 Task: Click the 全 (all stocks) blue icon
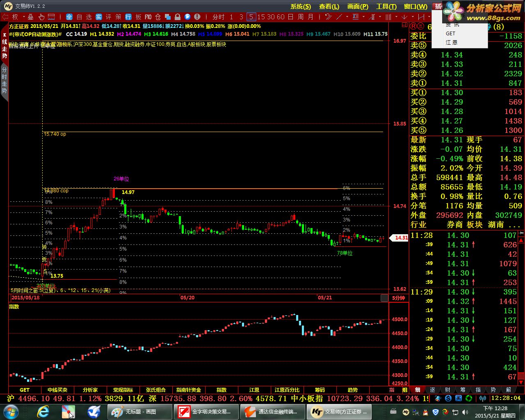[x=69, y=17]
